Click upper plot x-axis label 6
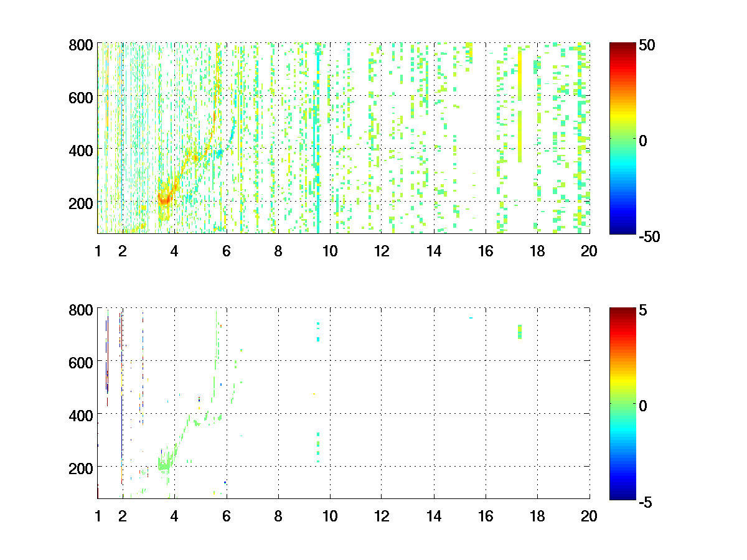This screenshot has width=747, height=560. tap(227, 251)
